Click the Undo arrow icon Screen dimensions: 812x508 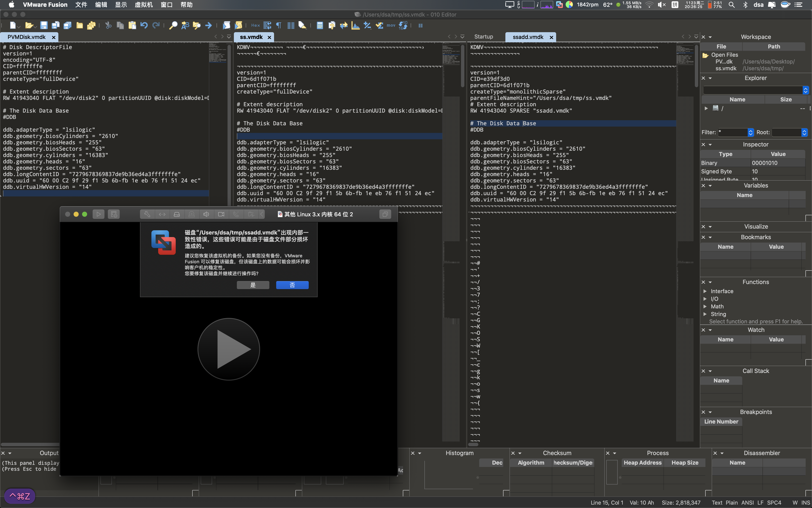144,25
